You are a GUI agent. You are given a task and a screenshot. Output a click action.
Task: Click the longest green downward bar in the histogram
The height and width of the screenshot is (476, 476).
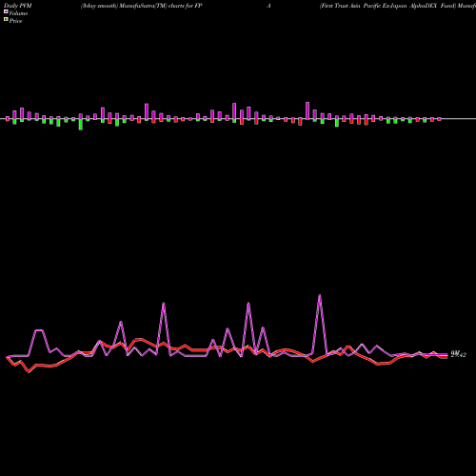[x=81, y=124]
